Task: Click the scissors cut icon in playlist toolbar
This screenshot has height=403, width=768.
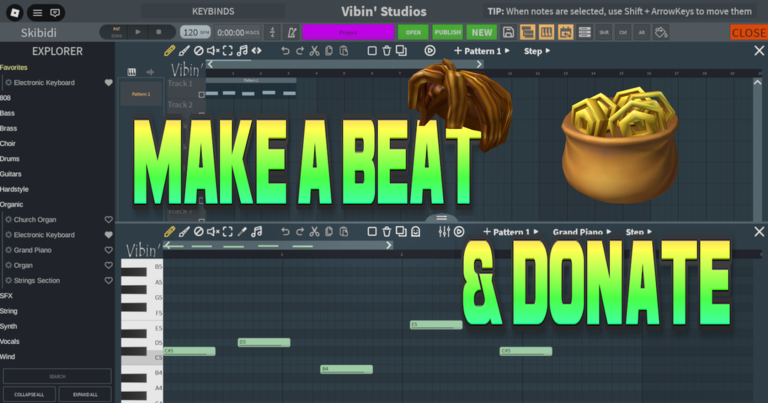Action: (x=314, y=51)
